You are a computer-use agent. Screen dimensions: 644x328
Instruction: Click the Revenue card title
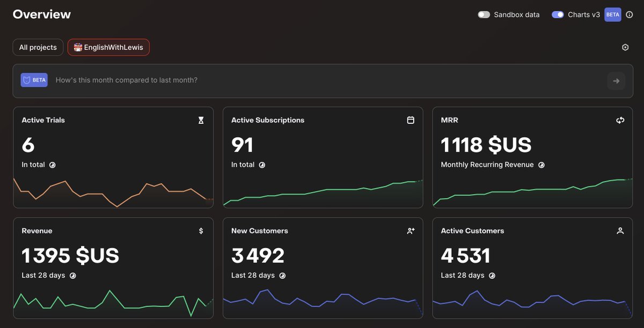pyautogui.click(x=37, y=231)
